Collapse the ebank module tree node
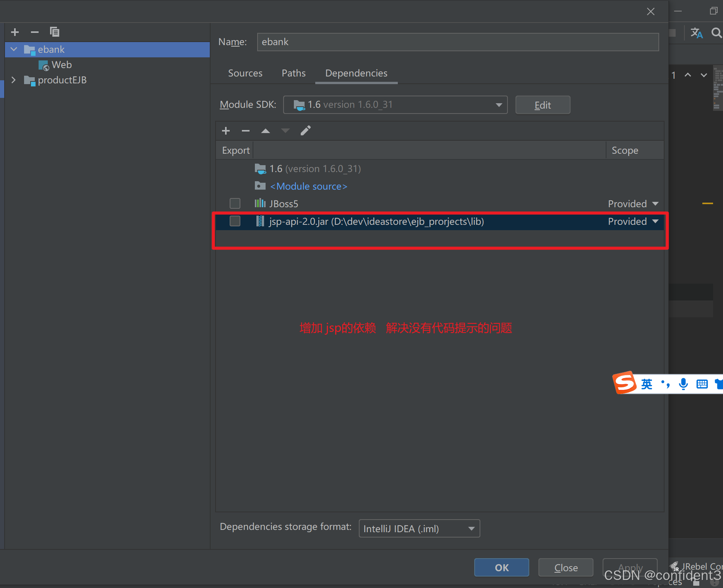The height and width of the screenshot is (588, 723). [x=14, y=49]
